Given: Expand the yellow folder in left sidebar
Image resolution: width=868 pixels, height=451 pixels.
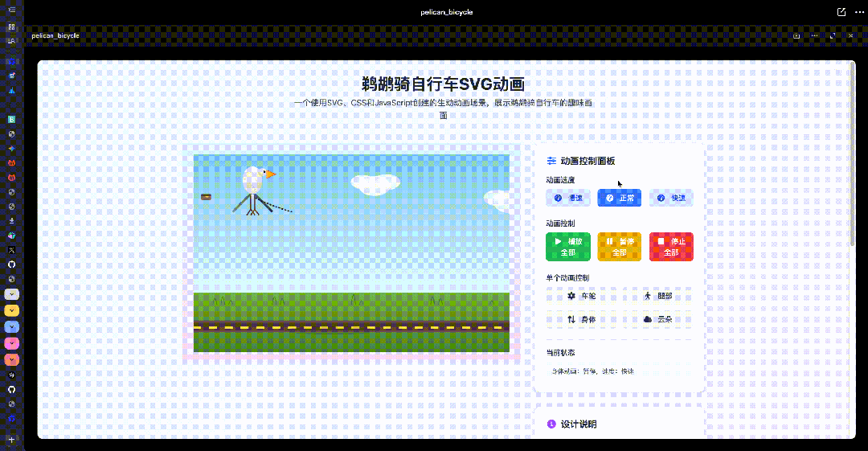Looking at the screenshot, I should tap(11, 310).
